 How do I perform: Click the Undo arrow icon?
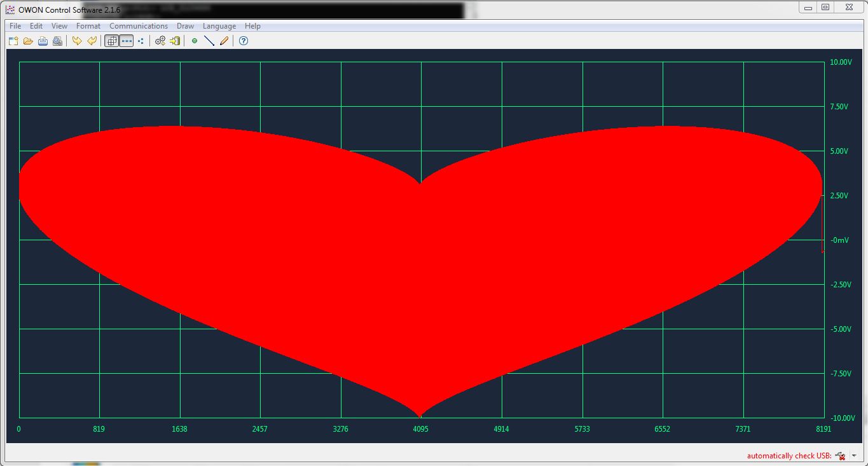[x=77, y=41]
